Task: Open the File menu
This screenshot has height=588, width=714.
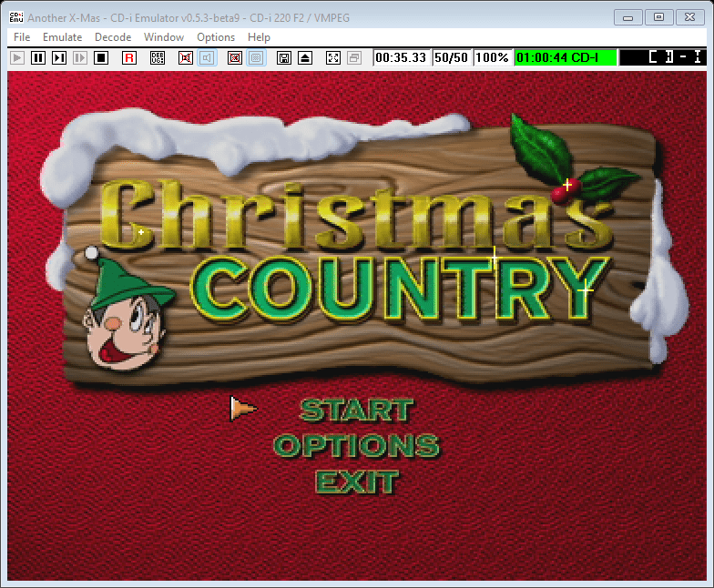Action: [x=22, y=37]
